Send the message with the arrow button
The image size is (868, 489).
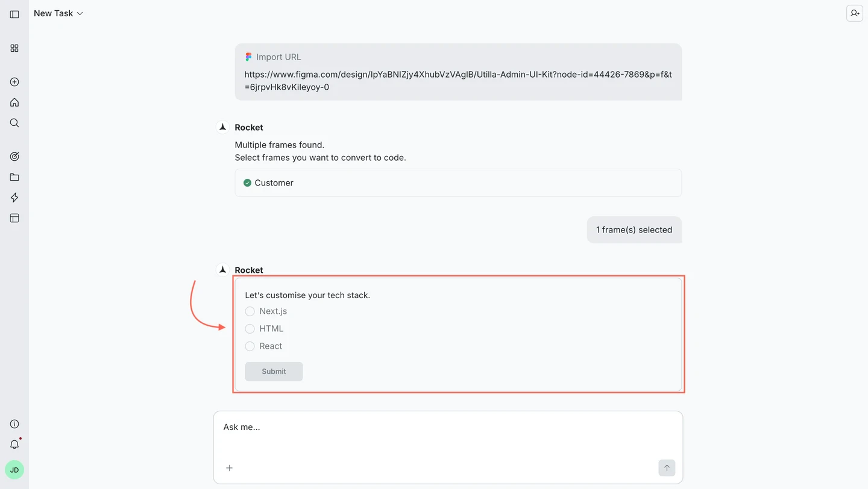(666, 467)
